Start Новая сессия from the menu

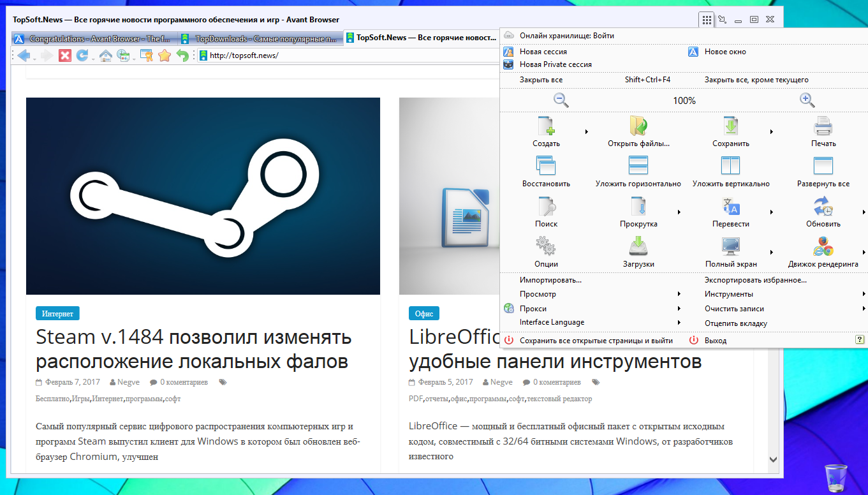(543, 52)
